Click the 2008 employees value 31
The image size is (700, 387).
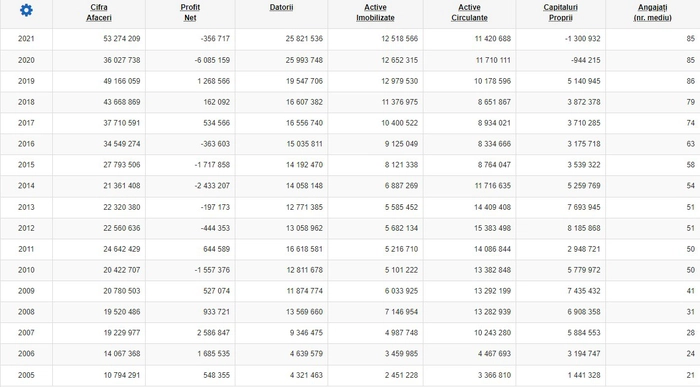691,312
